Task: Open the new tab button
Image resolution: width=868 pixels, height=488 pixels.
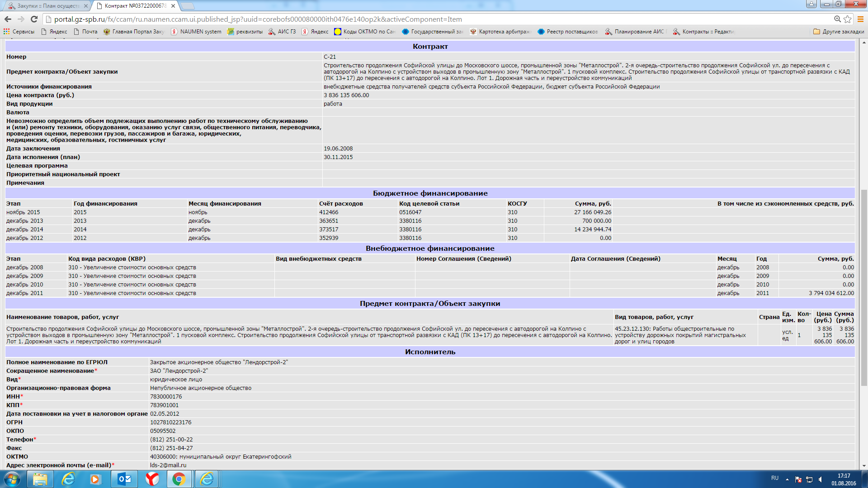Action: [187, 6]
